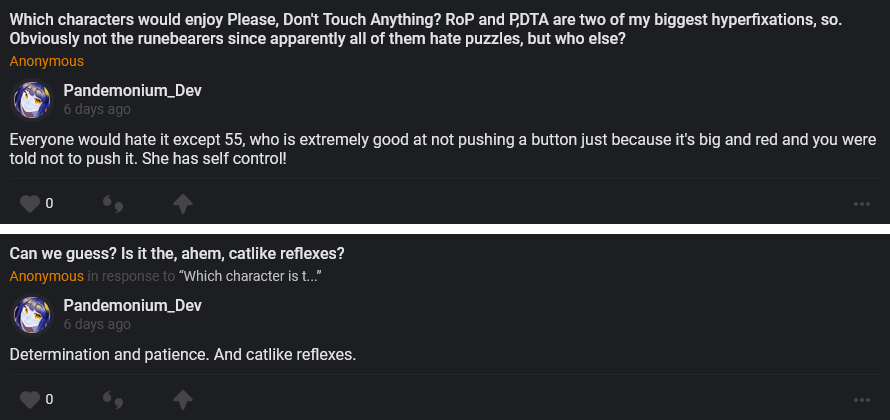Click Anonymous asker label on second question
890x420 pixels.
click(47, 276)
